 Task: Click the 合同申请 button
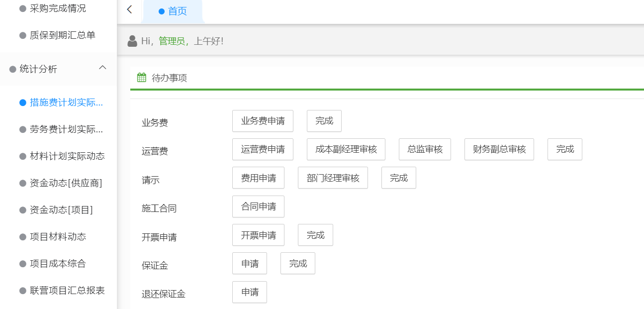[258, 206]
